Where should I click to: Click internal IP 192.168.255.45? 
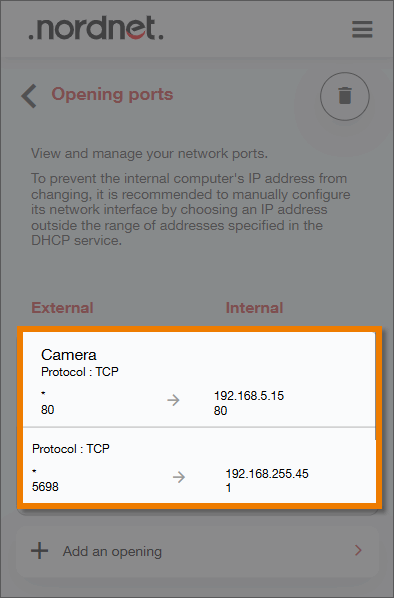click(x=267, y=474)
